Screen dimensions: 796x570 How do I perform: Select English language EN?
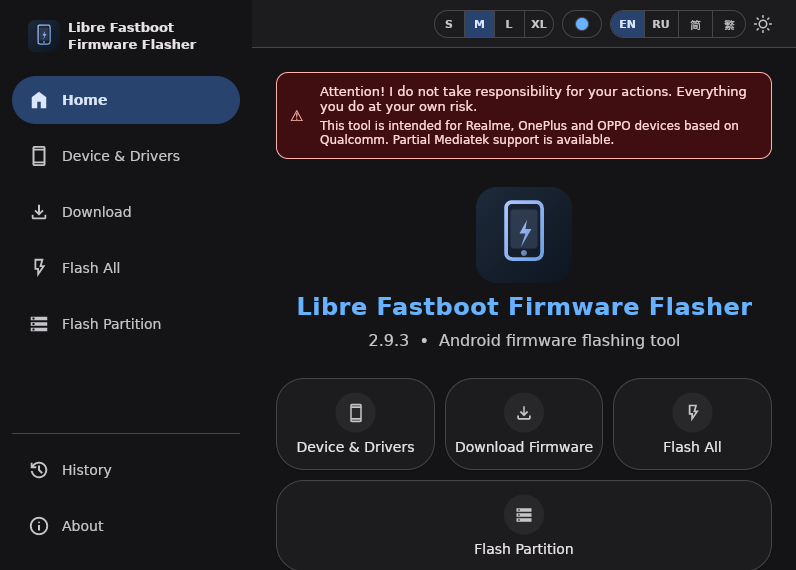click(627, 24)
